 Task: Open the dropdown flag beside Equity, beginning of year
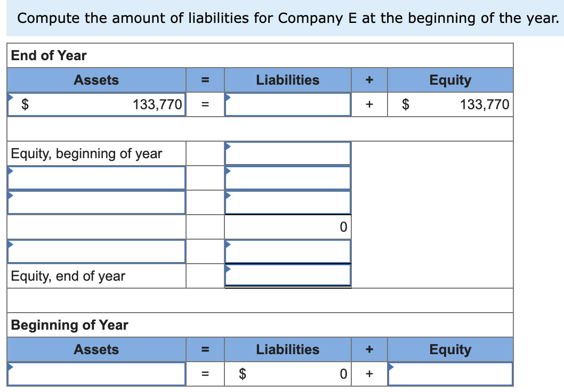pyautogui.click(x=227, y=145)
